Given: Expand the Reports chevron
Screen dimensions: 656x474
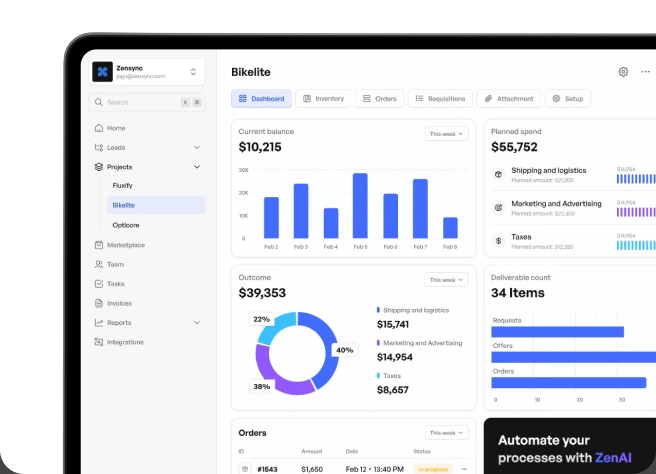Looking at the screenshot, I should 197,323.
